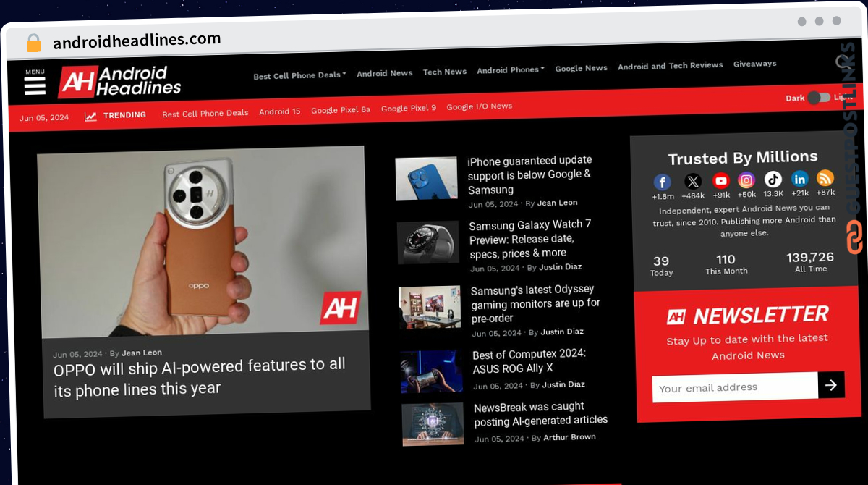Click the 139,726 All Time count

point(810,257)
